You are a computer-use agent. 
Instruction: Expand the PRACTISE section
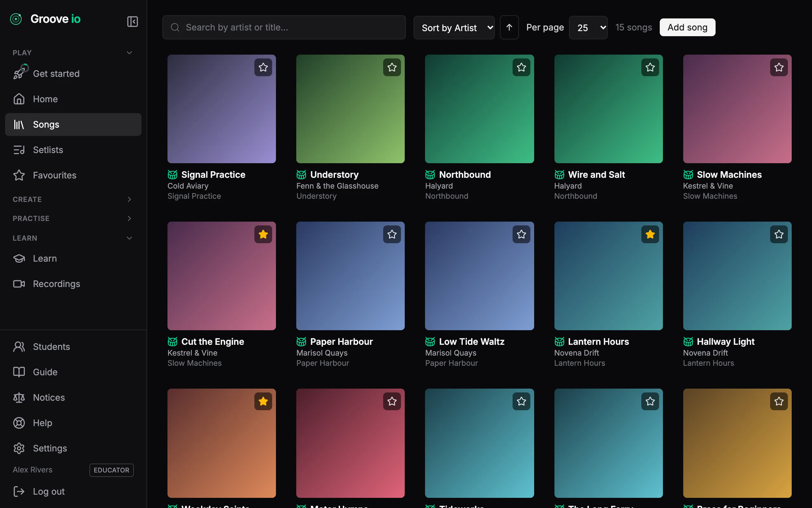(x=73, y=218)
